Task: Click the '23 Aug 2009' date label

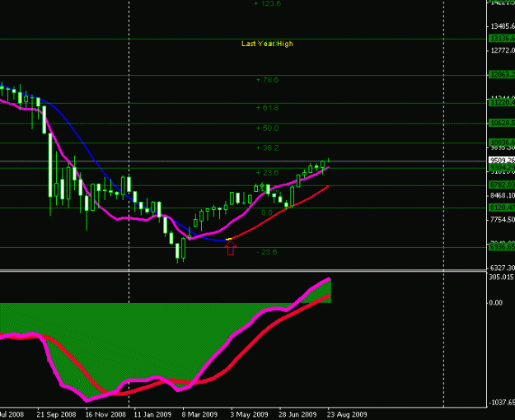Action: (347, 415)
